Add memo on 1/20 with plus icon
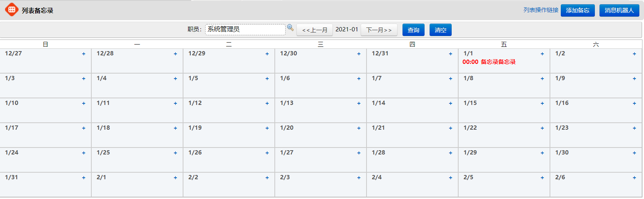 pyautogui.click(x=359, y=128)
